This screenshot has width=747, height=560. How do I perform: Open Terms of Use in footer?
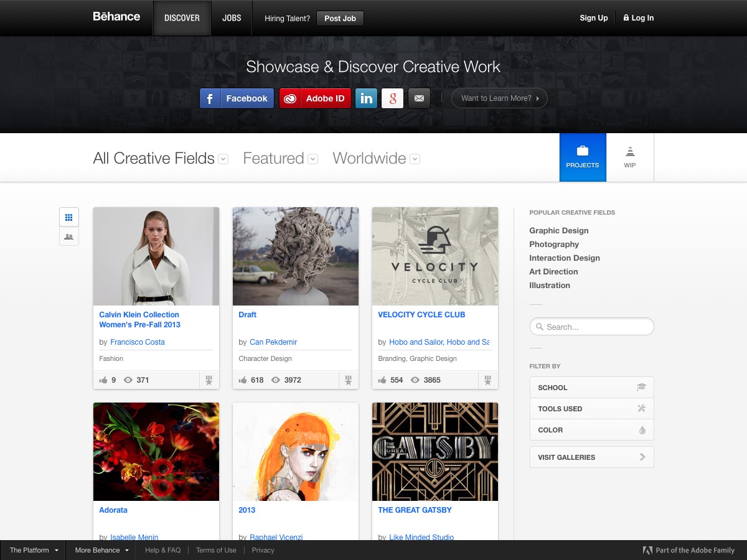click(x=216, y=550)
